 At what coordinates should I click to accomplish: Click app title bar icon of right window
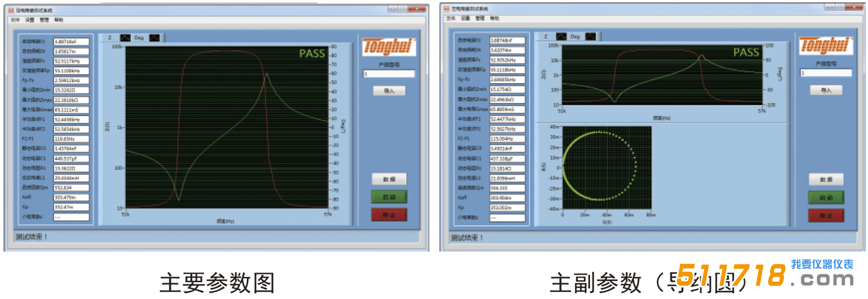(x=447, y=9)
